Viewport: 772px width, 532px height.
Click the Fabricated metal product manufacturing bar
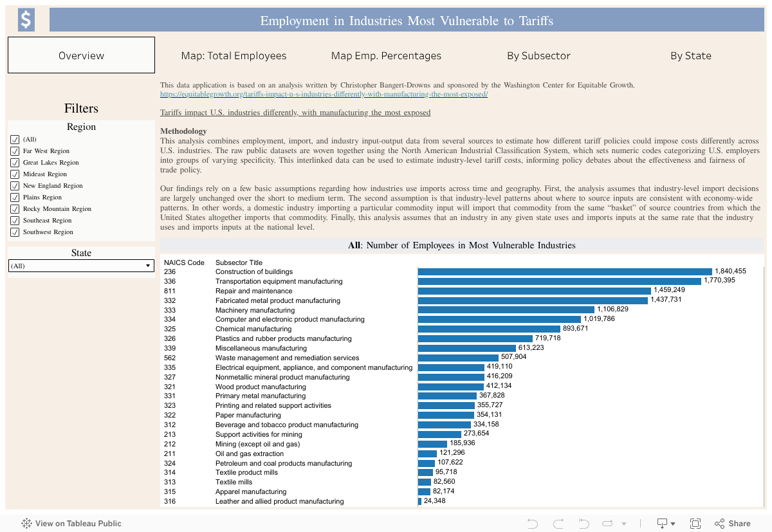(x=533, y=300)
